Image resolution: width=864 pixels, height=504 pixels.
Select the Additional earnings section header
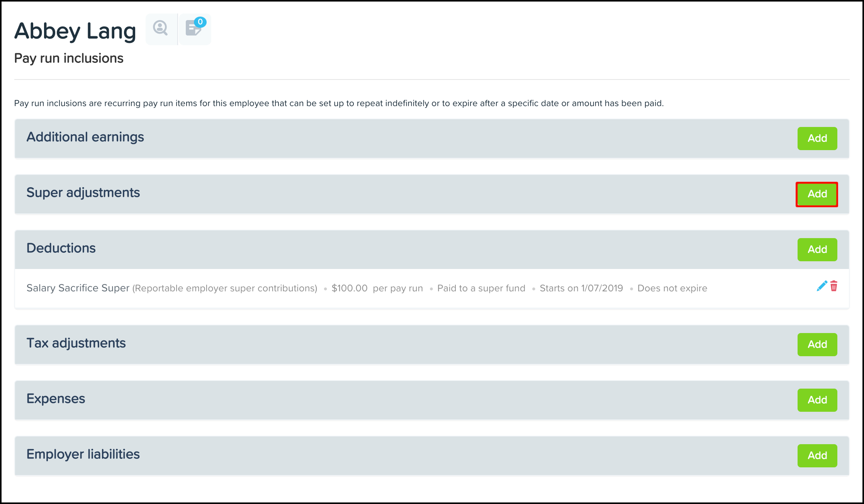point(85,137)
